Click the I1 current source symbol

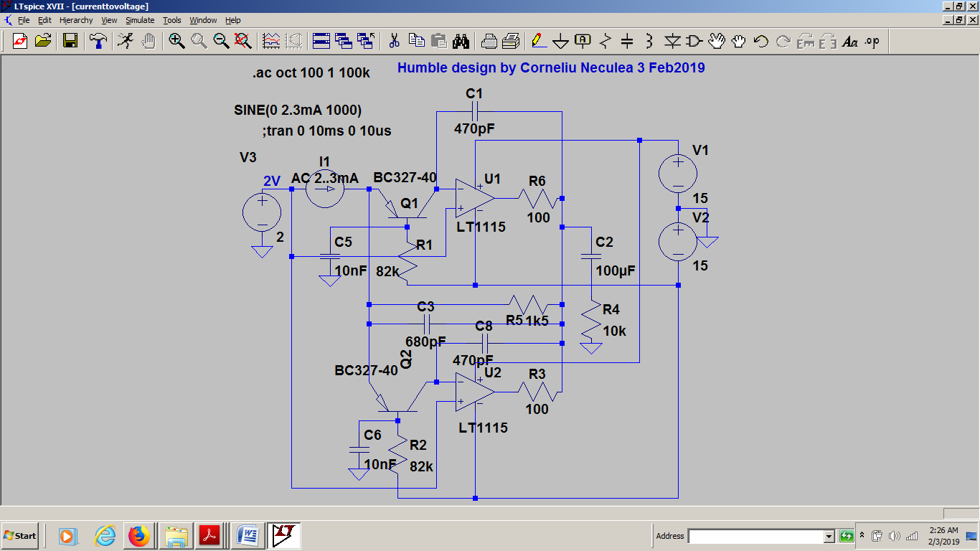click(325, 189)
